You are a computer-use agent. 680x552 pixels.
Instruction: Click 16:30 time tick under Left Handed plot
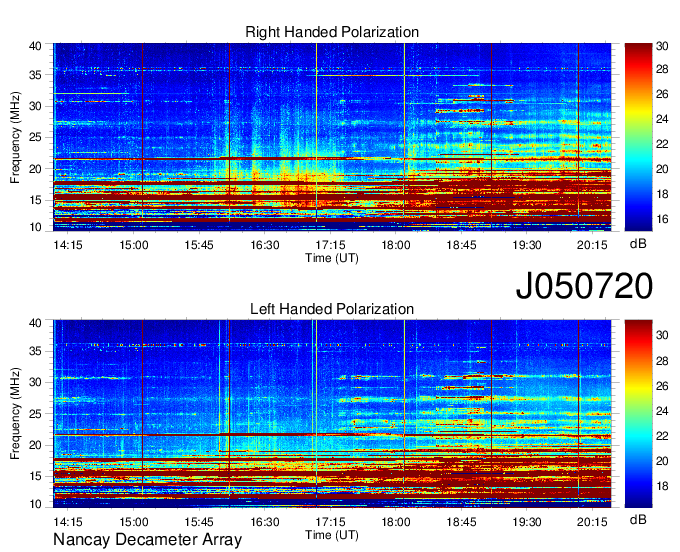pos(265,522)
